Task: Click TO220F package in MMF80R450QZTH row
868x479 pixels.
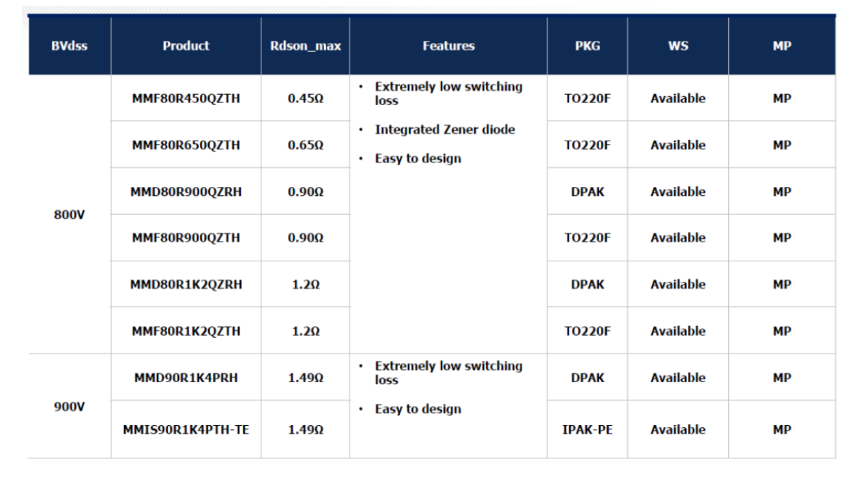Action: click(587, 98)
